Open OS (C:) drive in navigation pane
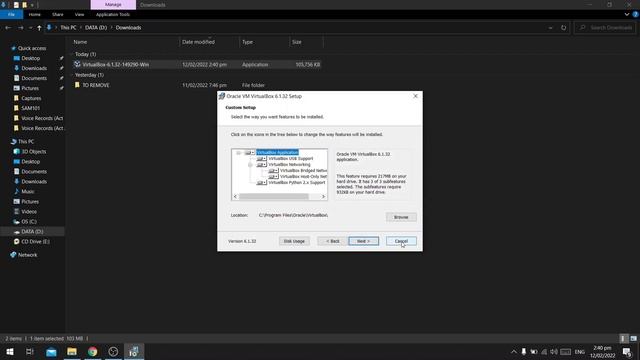The image size is (640, 360). pos(29,222)
